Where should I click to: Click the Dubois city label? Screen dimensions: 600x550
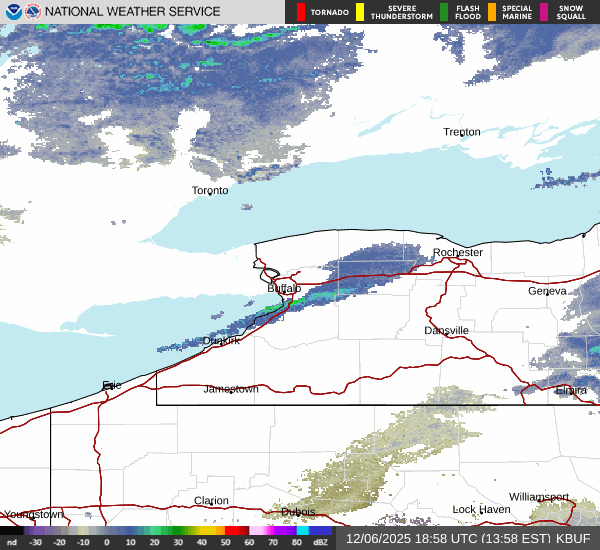pos(298,512)
